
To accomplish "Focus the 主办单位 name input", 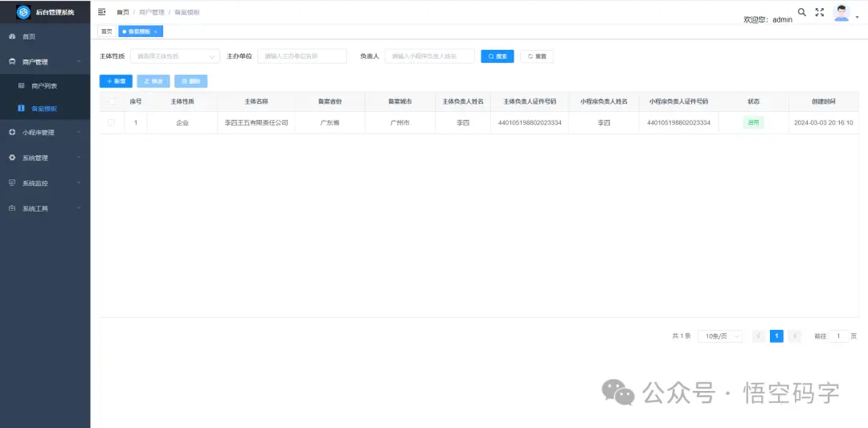I will click(x=302, y=56).
